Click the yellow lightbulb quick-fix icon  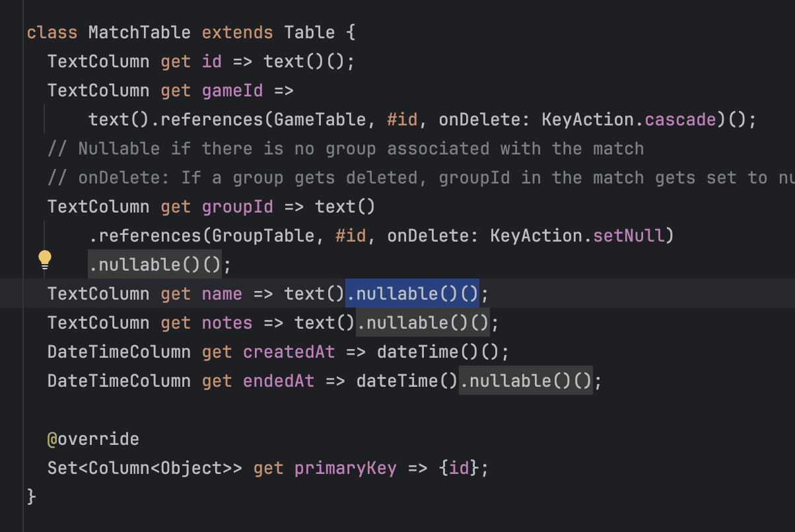45,259
